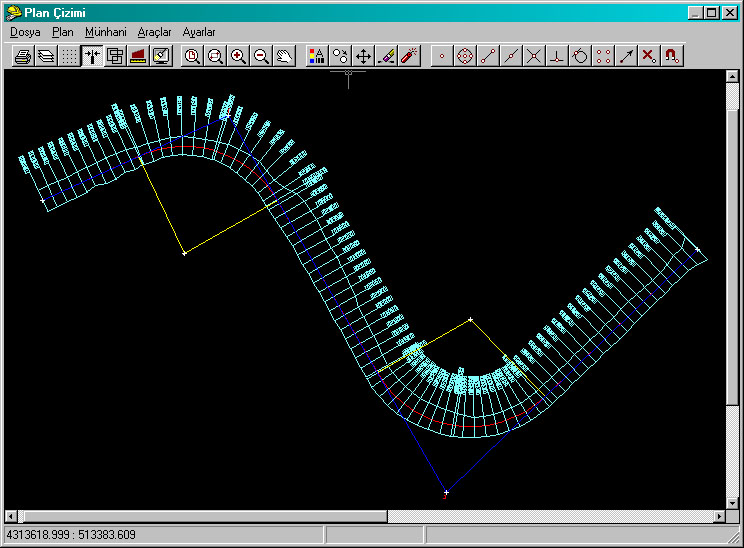The image size is (744, 548).
Task: Expand the Plan menu
Action: [x=63, y=32]
